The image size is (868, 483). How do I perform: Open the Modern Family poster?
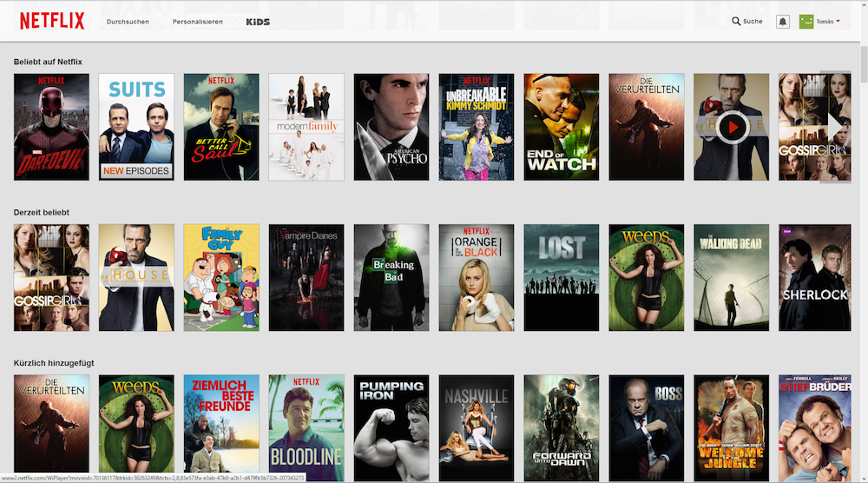[x=306, y=127]
